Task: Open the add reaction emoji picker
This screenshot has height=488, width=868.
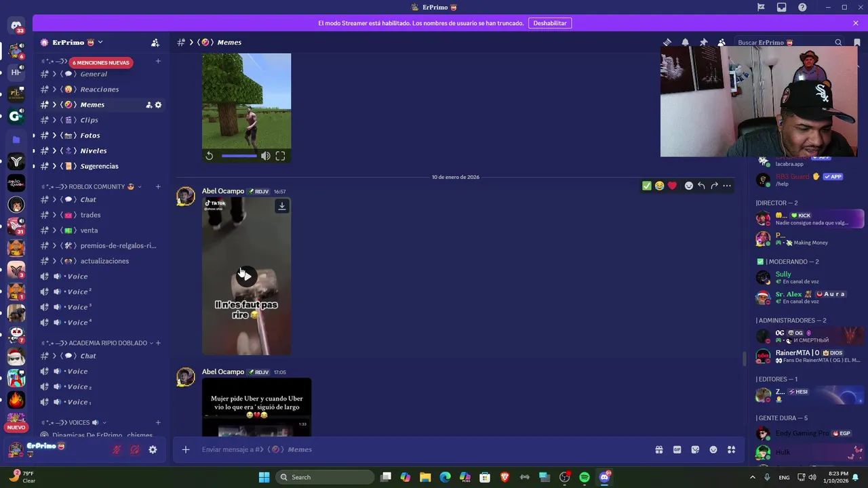Action: pyautogui.click(x=689, y=186)
